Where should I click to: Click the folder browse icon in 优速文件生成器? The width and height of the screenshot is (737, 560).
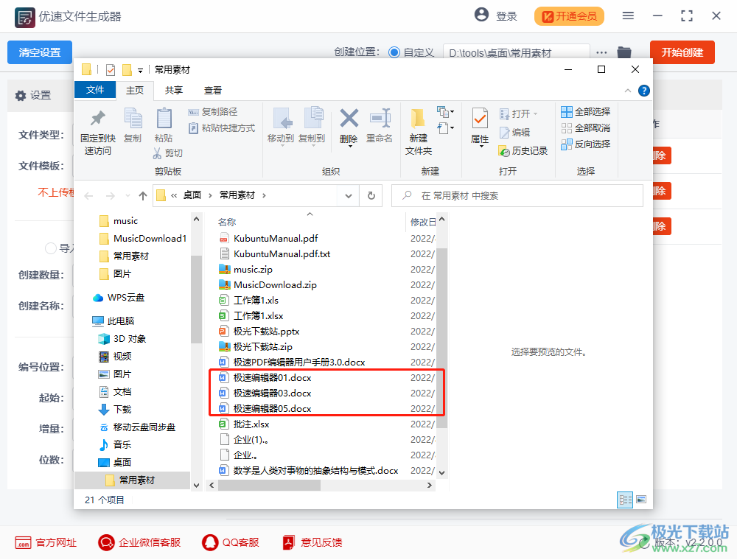point(624,52)
